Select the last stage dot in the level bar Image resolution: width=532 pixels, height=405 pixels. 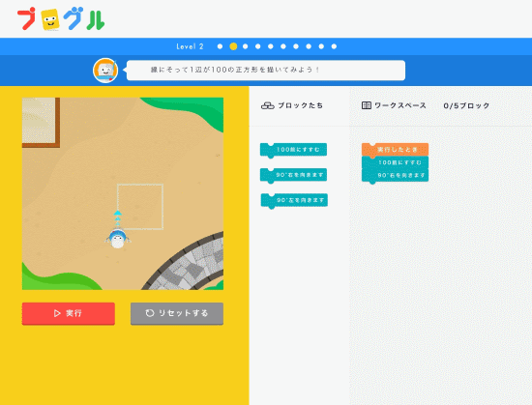pos(334,46)
